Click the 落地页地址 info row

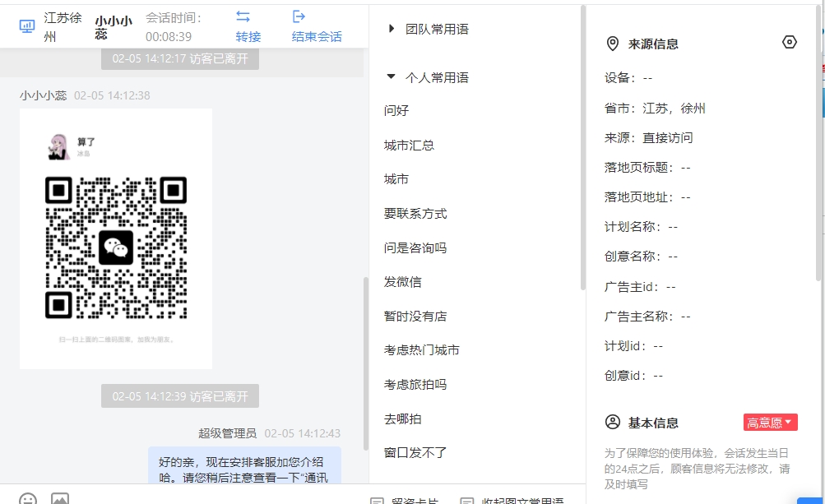tap(647, 197)
